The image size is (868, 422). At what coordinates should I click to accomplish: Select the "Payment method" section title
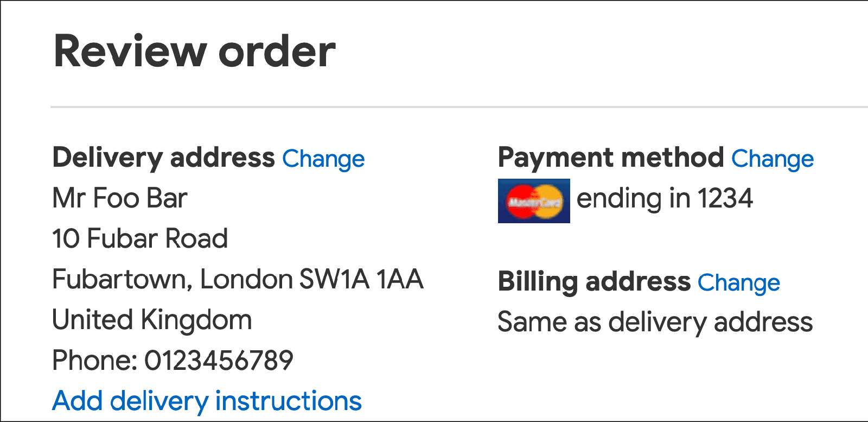click(610, 158)
